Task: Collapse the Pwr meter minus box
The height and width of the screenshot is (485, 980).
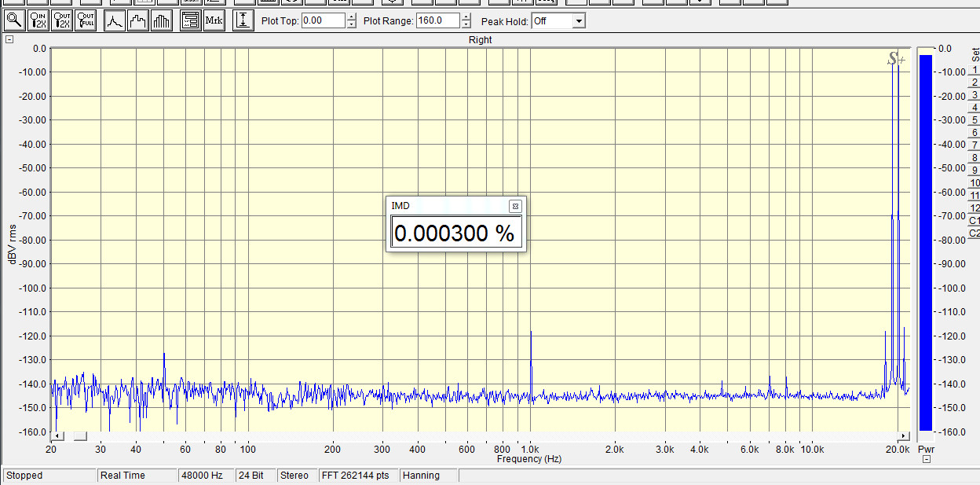Action: pyautogui.click(x=927, y=460)
